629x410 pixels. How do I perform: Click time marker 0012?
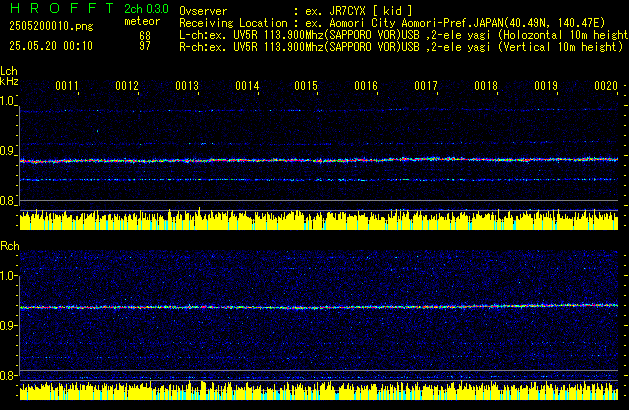(x=127, y=86)
